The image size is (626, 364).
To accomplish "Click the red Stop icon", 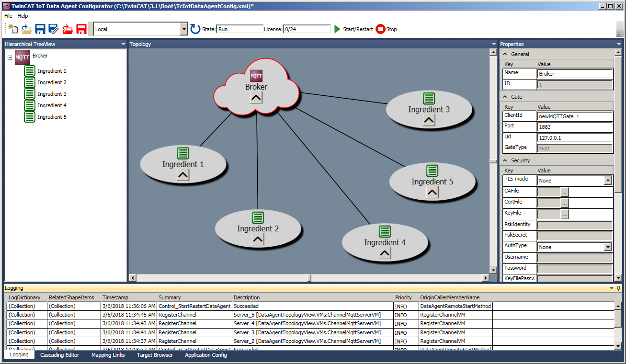I will [380, 29].
